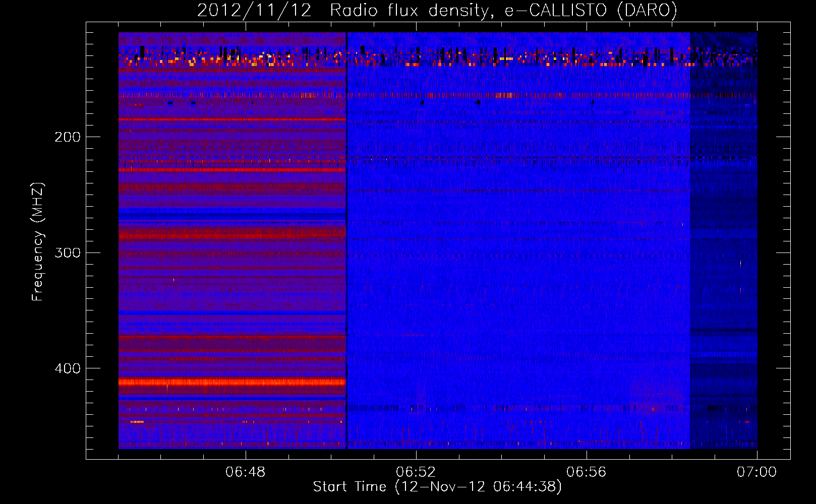Screen dimensions: 816x504
Task: Click the 06:48 time tick label
Action: tap(246, 472)
